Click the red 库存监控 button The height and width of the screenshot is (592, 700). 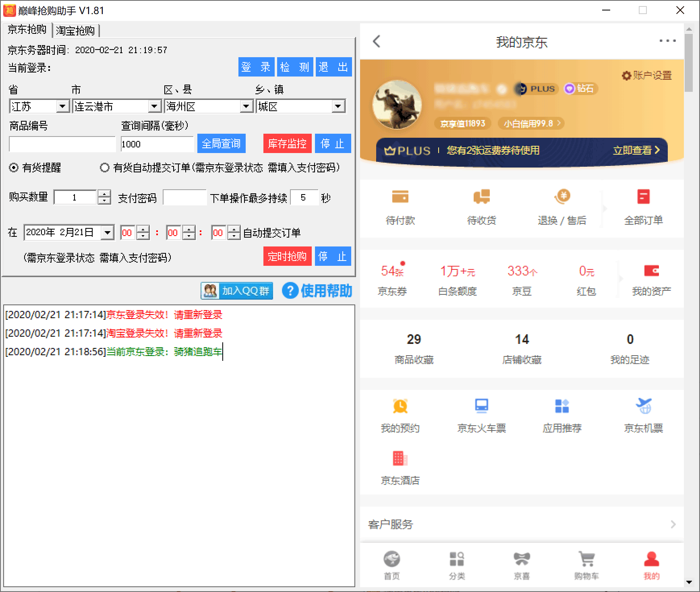click(x=287, y=143)
